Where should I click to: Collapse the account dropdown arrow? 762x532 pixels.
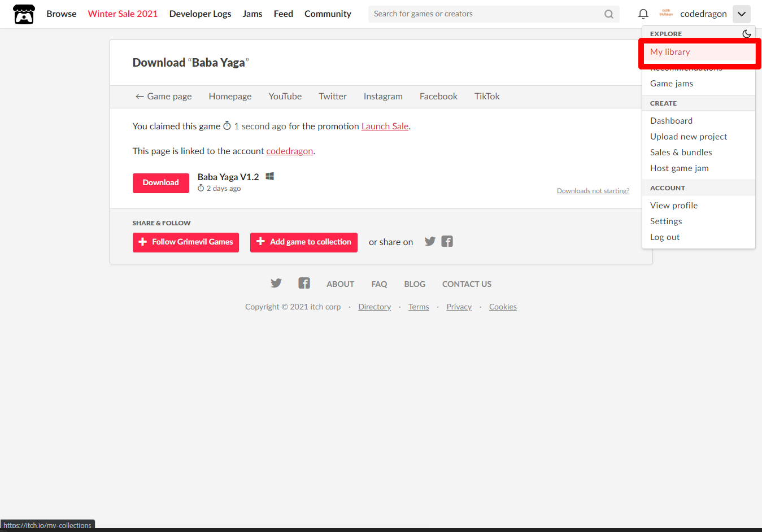coord(742,14)
